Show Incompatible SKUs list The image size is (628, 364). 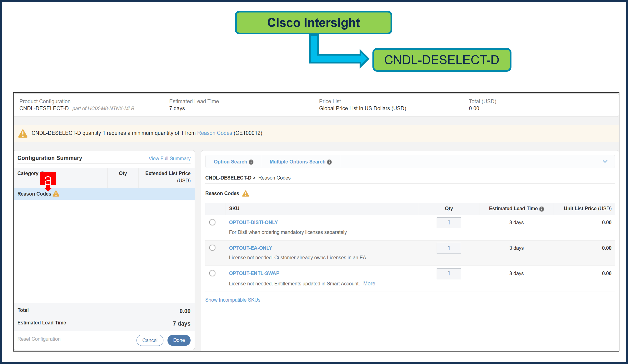(x=232, y=300)
